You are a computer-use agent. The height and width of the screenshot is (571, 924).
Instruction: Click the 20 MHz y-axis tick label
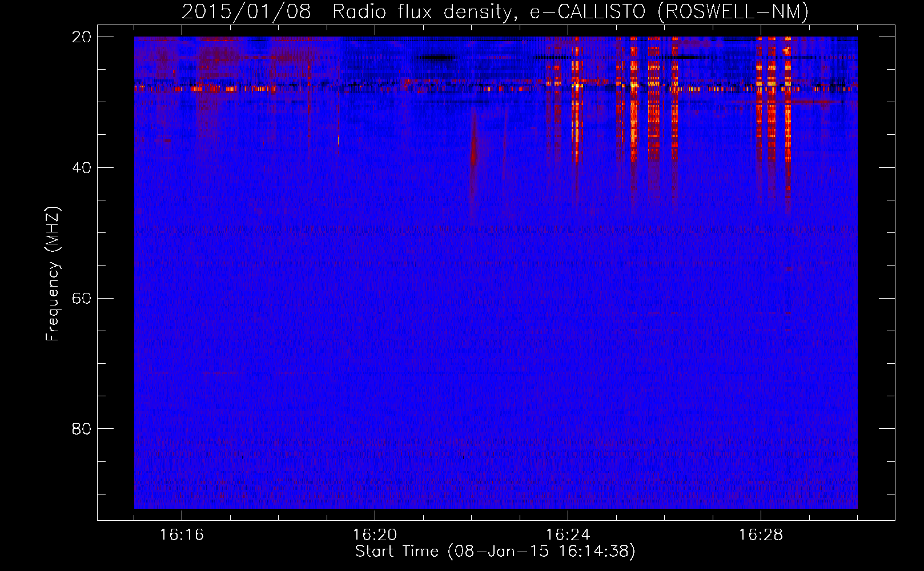tap(81, 37)
